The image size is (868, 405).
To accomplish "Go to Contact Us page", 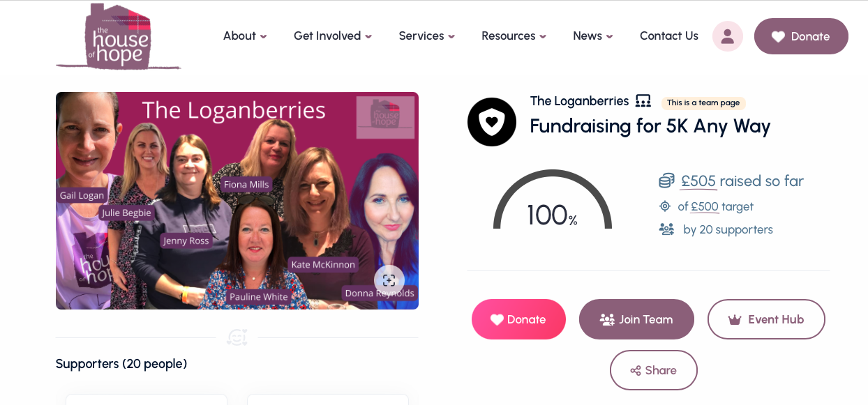I will pyautogui.click(x=669, y=36).
